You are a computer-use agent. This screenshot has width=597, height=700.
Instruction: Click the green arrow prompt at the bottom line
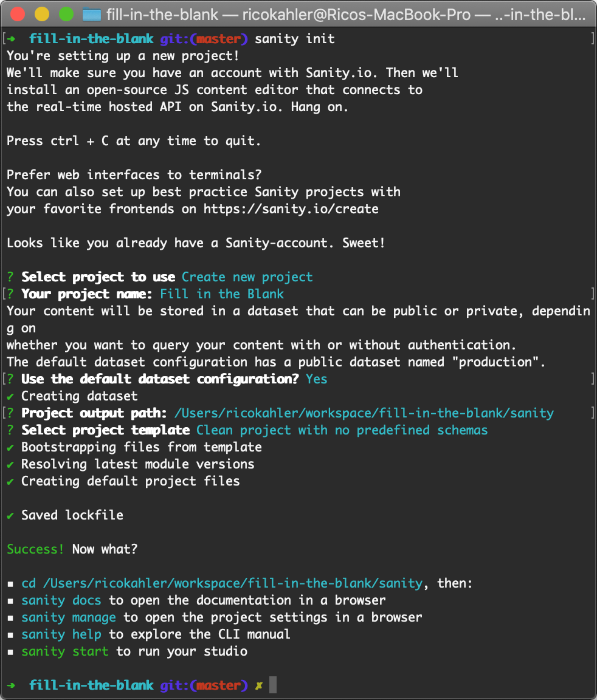pos(10,685)
